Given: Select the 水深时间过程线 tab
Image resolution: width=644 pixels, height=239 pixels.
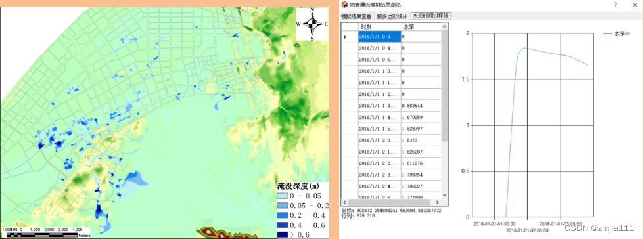Looking at the screenshot, I should (430, 16).
